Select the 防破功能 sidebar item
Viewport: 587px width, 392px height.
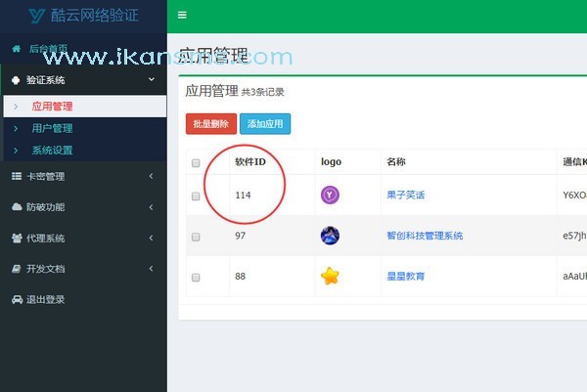click(83, 207)
